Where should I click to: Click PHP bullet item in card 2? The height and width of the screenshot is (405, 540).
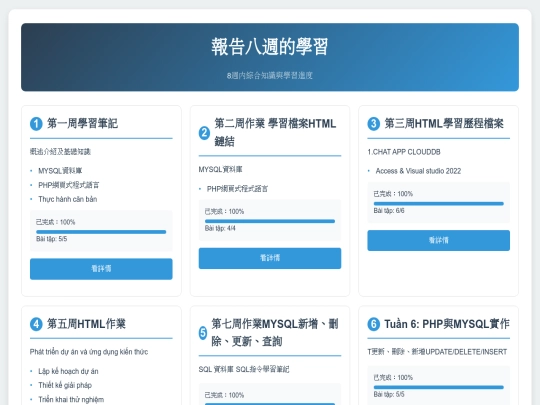pyautogui.click(x=237, y=189)
